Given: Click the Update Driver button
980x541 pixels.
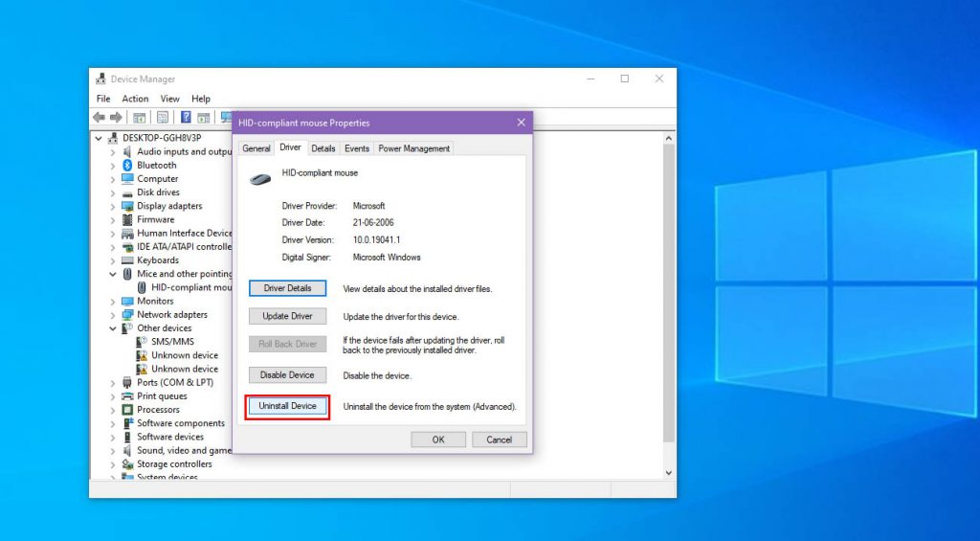Looking at the screenshot, I should (x=287, y=317).
